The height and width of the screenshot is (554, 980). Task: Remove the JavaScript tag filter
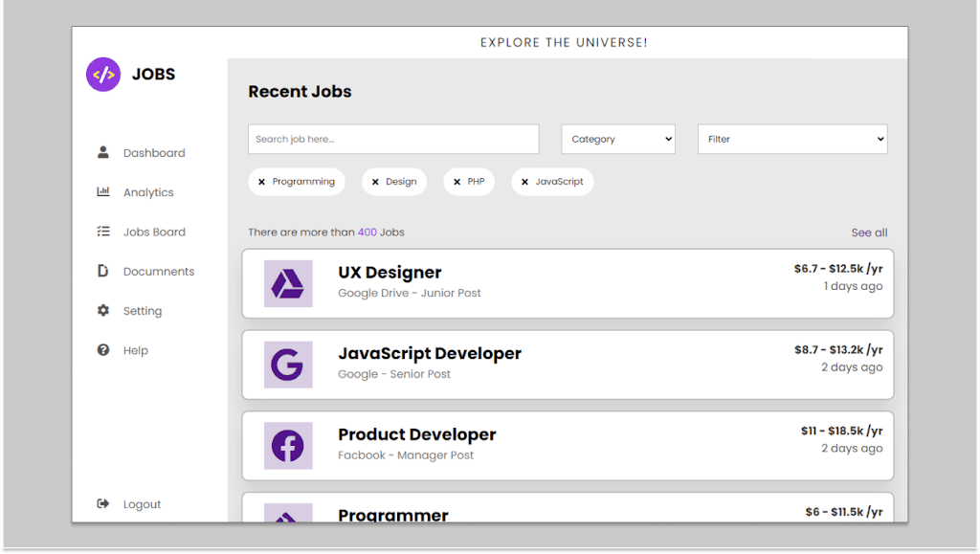523,182
